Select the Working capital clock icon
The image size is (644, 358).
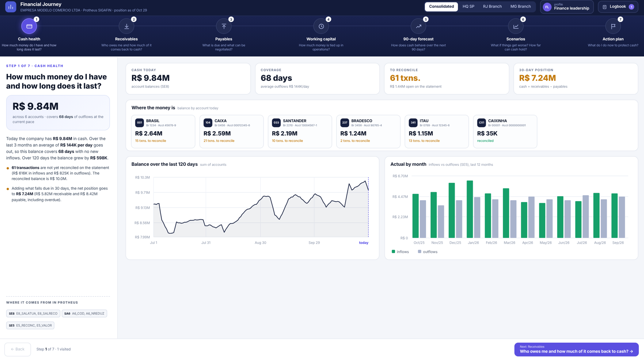point(321,26)
